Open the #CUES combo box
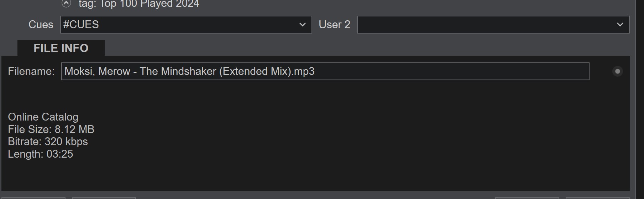Image resolution: width=644 pixels, height=199 pixels. (x=178, y=25)
